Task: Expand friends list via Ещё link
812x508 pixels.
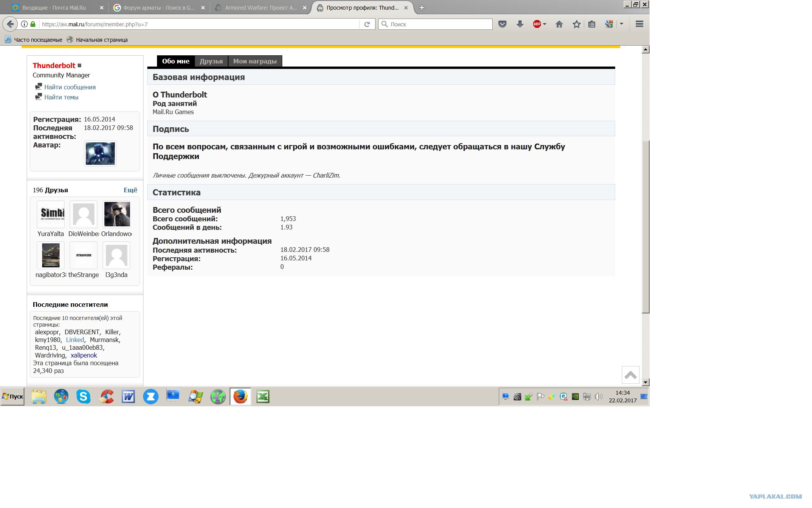Action: pos(130,190)
